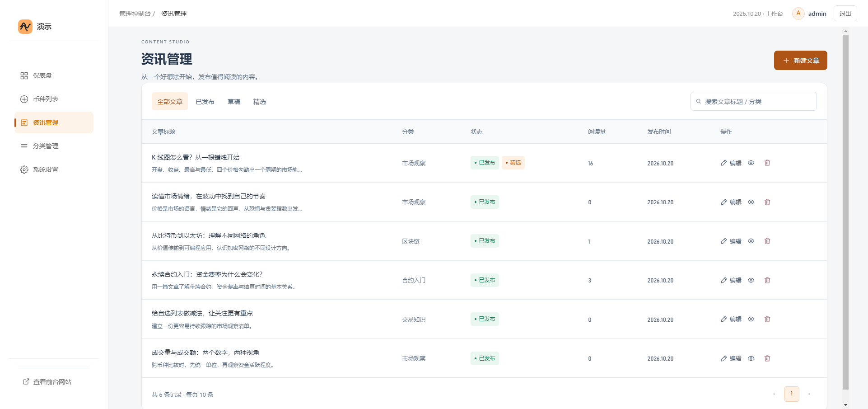
Task: Go to pagination page 1
Action: pos(792,394)
